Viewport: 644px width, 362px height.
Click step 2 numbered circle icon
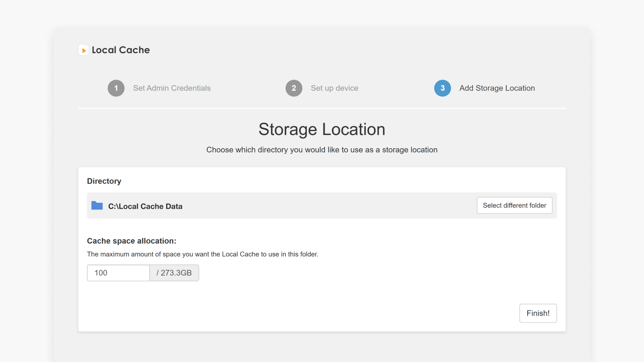pos(293,88)
